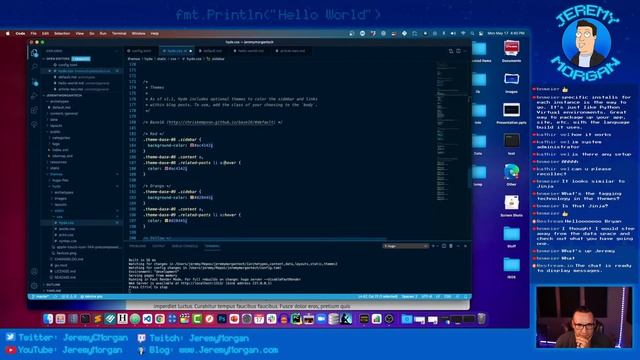The height and width of the screenshot is (360, 640).
Task: Open the color swatch on line 197
Action: pos(167,220)
